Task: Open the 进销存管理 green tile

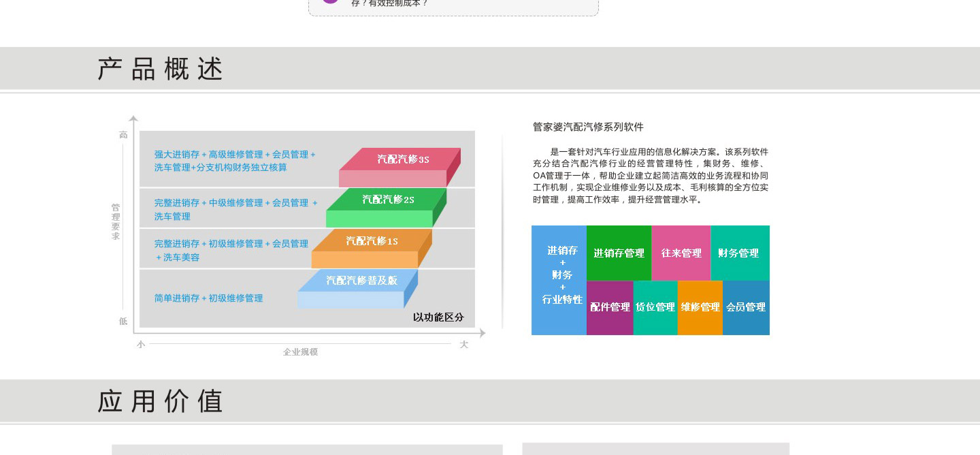Action: coord(619,253)
